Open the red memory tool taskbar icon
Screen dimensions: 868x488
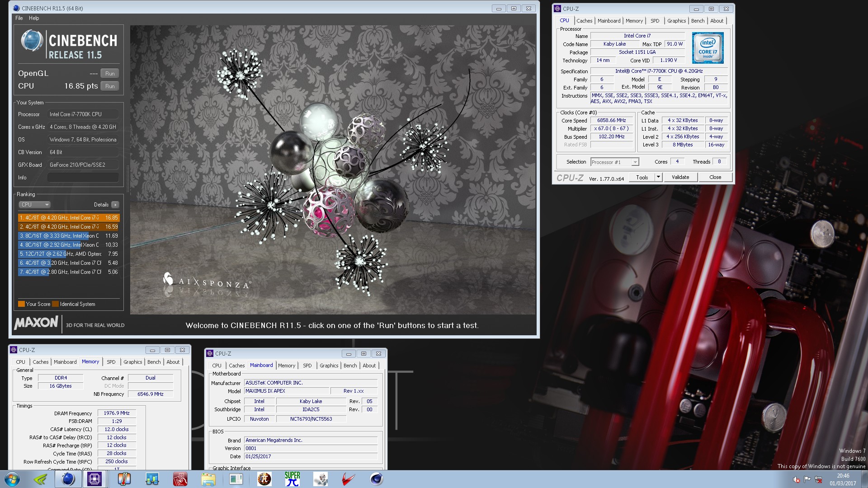(x=180, y=479)
